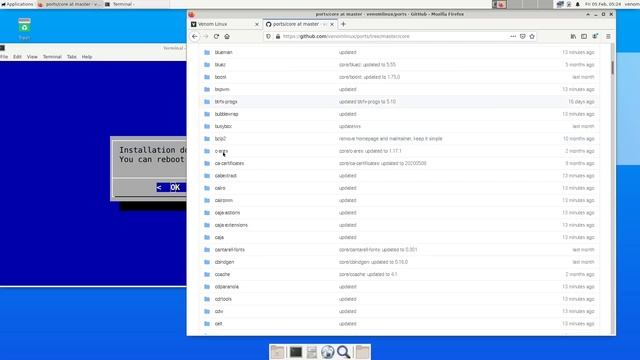This screenshot has height=360, width=640.
Task: Open the c-ares folder link
Action: (221, 151)
